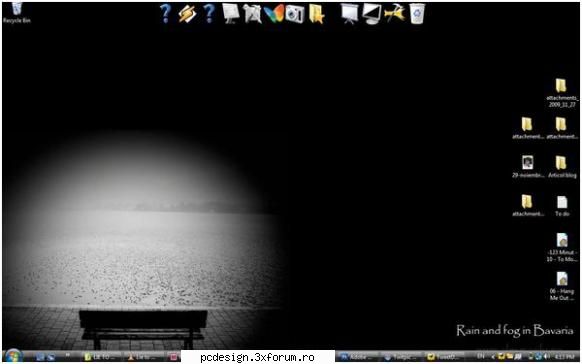Open the Recycle Bin desktop icon labeled Recycle Bin
This screenshot has height=364, width=582.
click(x=16, y=13)
